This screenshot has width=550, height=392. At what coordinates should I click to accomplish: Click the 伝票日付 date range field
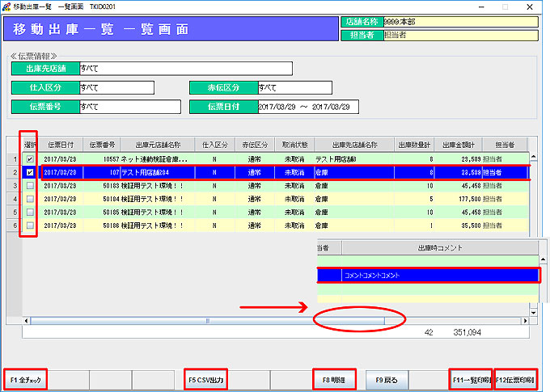pyautogui.click(x=307, y=107)
